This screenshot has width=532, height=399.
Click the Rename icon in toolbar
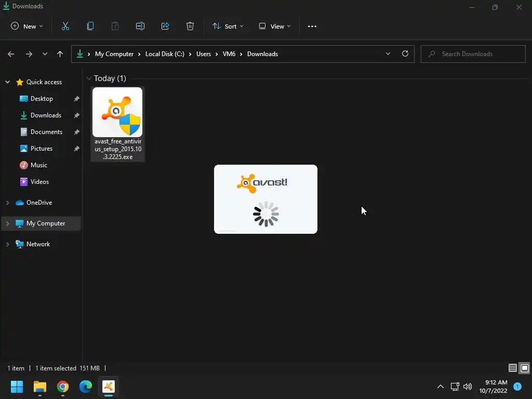pyautogui.click(x=140, y=26)
